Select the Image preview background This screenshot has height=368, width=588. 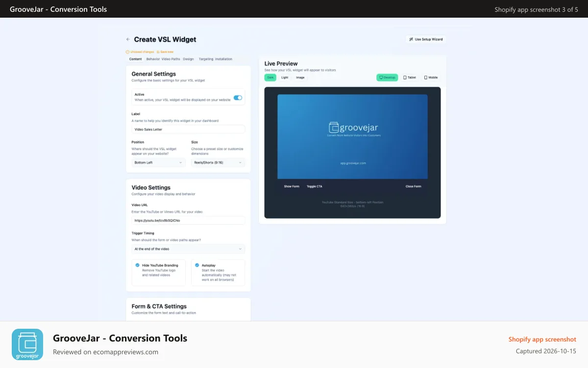(x=300, y=78)
